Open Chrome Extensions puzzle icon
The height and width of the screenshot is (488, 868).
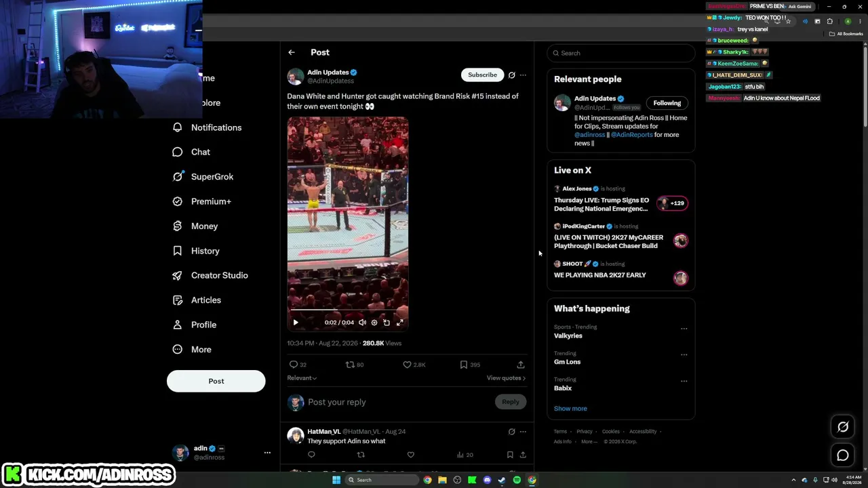point(829,21)
